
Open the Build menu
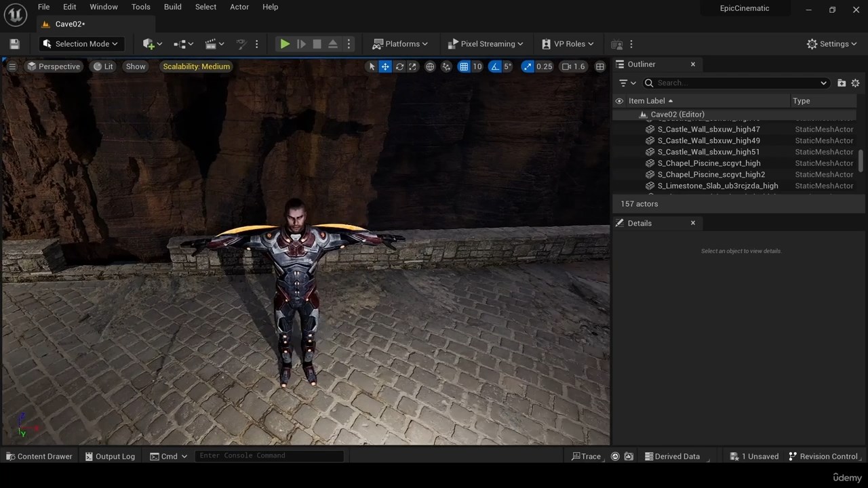pyautogui.click(x=173, y=7)
